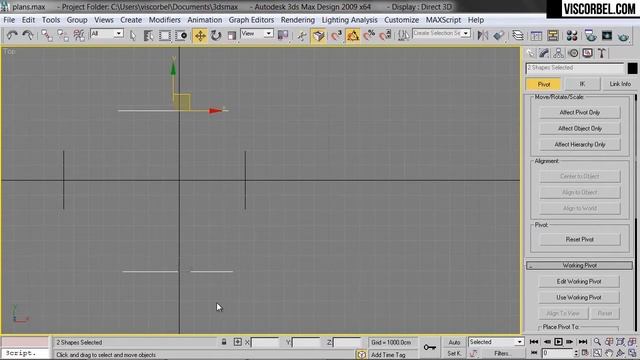
Task: Click Select and Manipulate icon
Action: (x=302, y=36)
